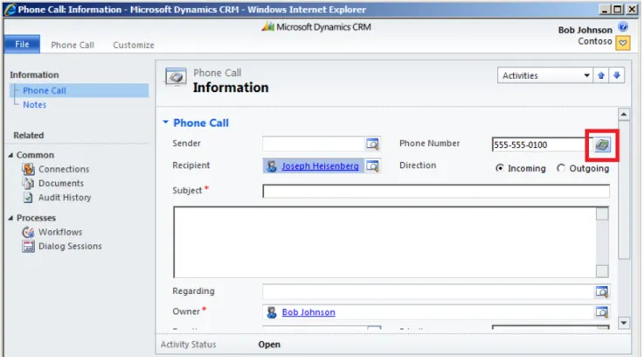Click the user icon beside Bob Johnson owner
644x357 pixels.
(x=272, y=312)
